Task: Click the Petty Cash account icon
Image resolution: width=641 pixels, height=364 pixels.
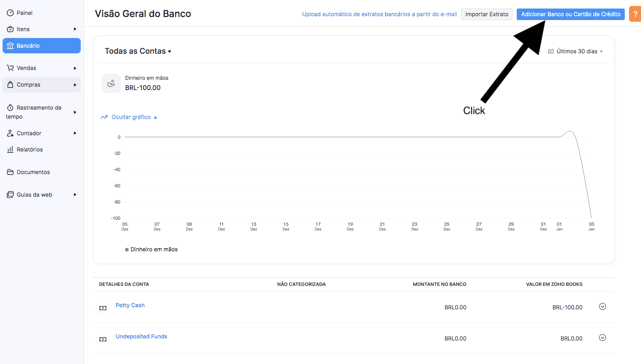Action: [x=103, y=308]
